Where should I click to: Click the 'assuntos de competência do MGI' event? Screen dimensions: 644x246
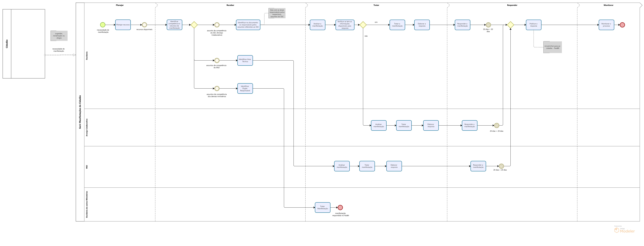click(217, 60)
